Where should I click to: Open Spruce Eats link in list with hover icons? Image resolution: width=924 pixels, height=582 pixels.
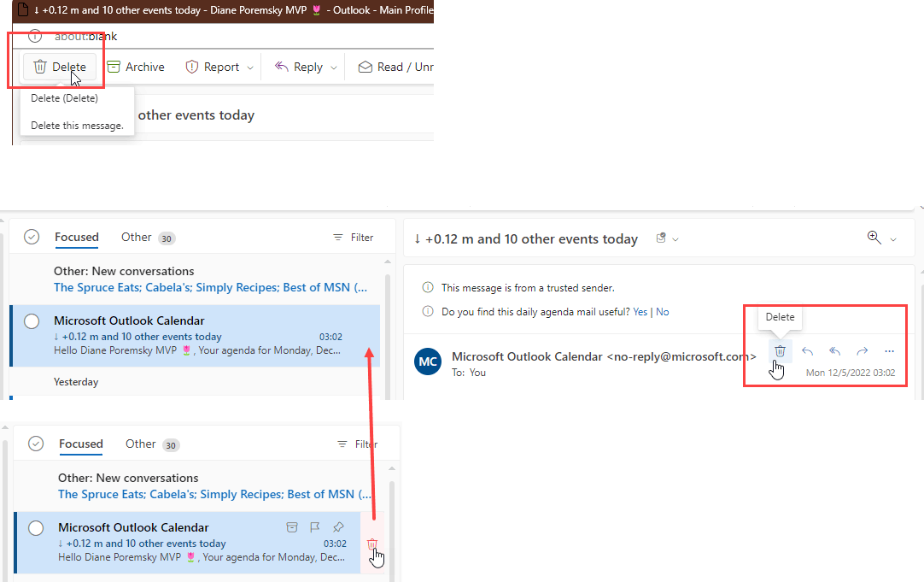[214, 494]
